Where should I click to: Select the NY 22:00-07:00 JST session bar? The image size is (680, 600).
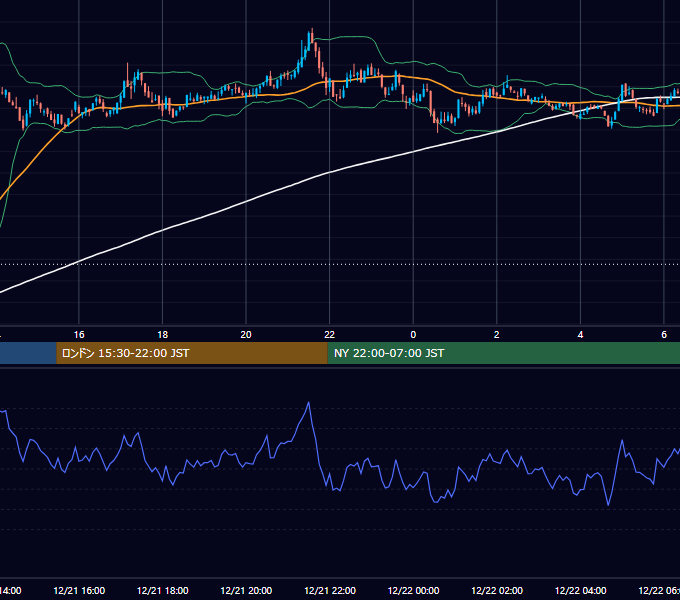click(x=503, y=353)
